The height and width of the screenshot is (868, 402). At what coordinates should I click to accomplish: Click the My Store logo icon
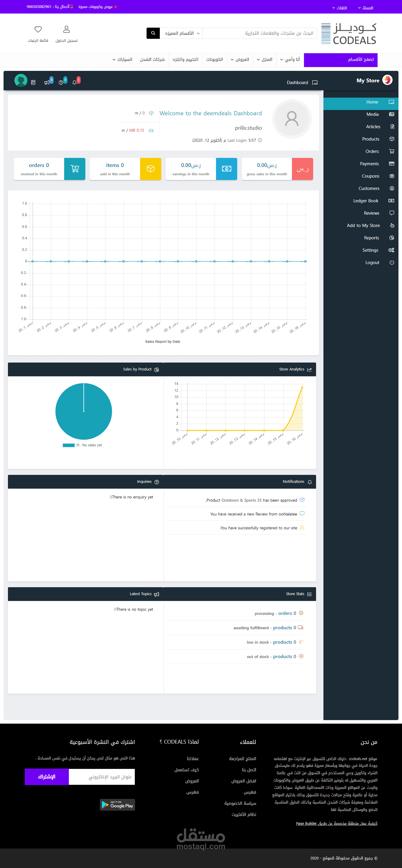388,80
